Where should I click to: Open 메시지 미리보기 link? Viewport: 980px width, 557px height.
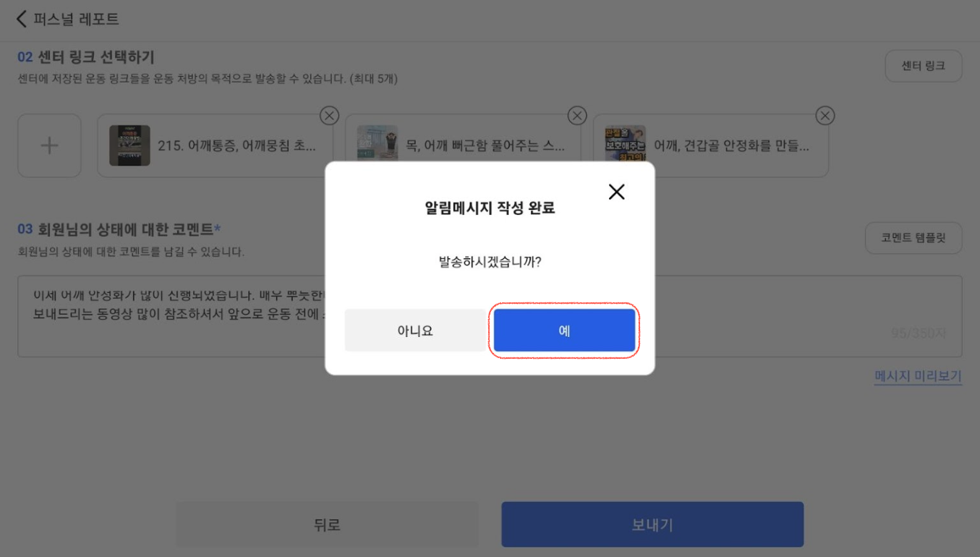pos(918,377)
